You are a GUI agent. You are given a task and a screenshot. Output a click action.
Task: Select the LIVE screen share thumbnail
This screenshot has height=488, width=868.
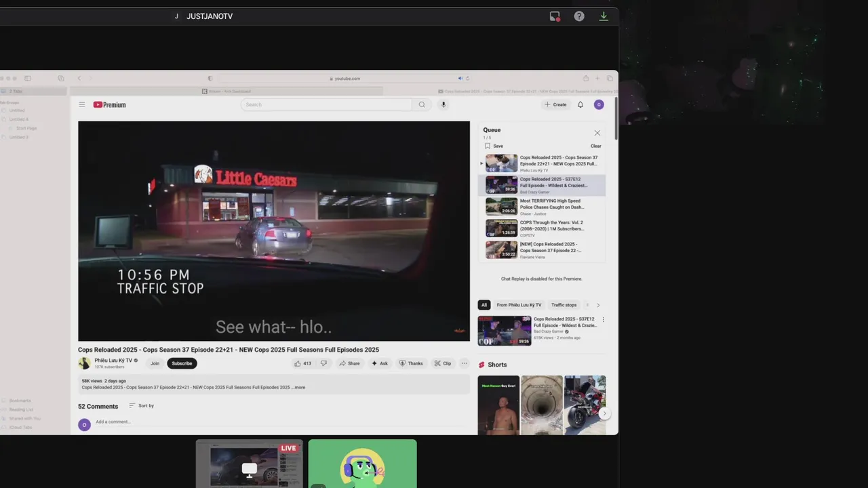250,464
